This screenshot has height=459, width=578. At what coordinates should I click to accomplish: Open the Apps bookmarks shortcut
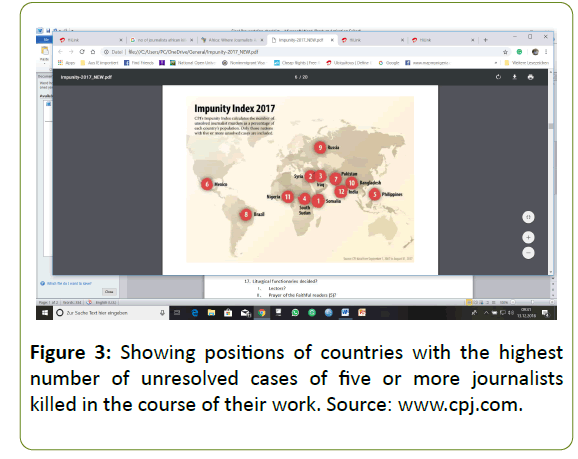tap(66, 63)
